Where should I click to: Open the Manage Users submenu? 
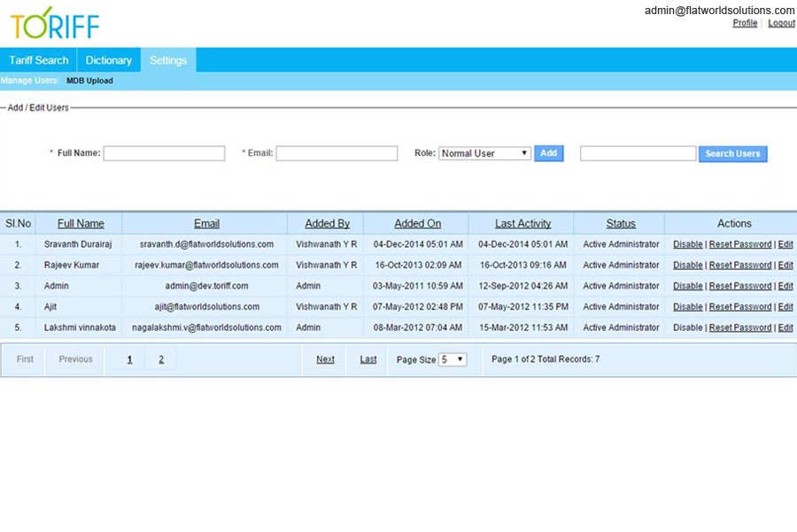(x=29, y=81)
